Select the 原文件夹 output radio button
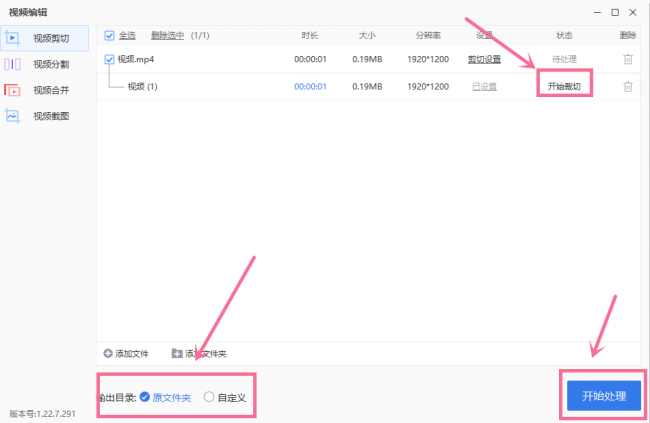 [145, 397]
